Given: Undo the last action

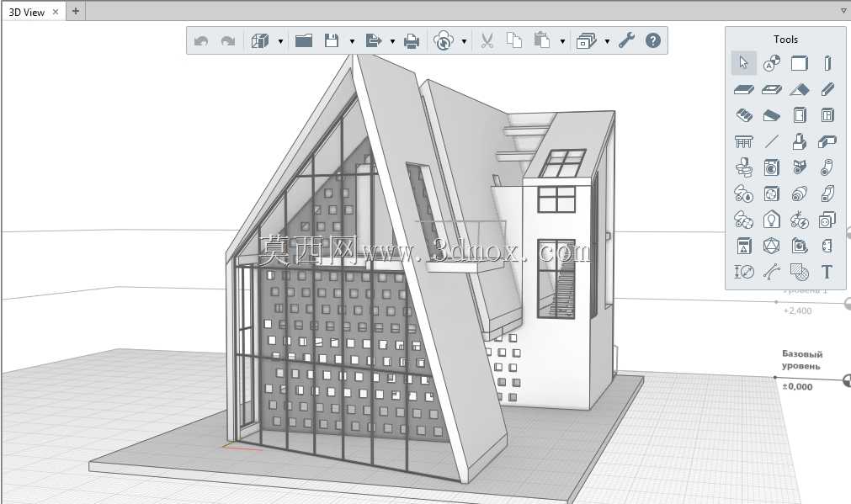Looking at the screenshot, I should click(x=201, y=40).
